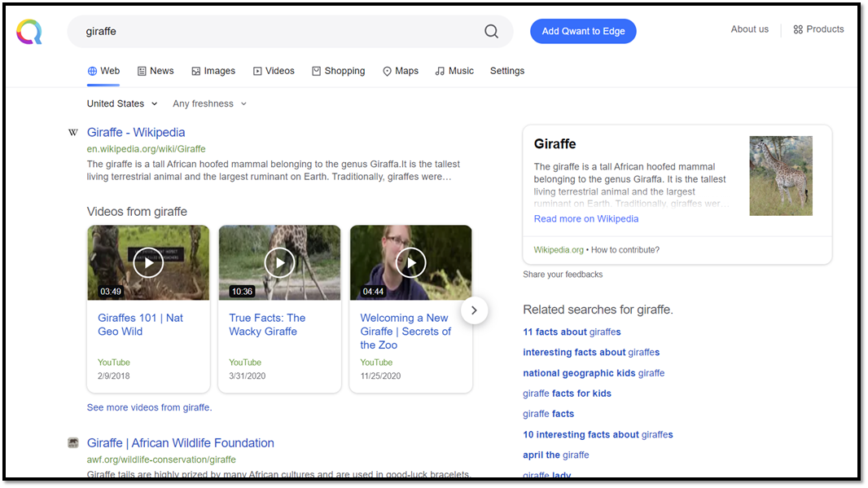
Task: Play the True Facts Wacky Giraffe video
Action: coord(279,262)
